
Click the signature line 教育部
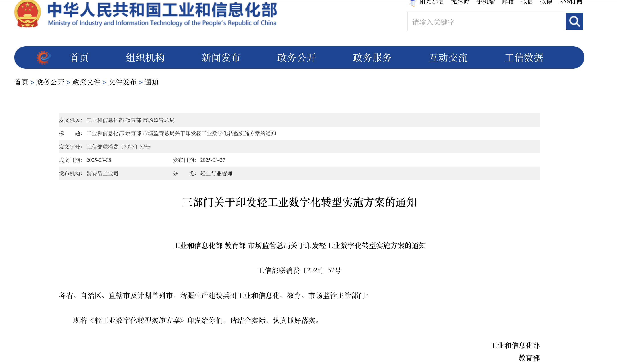529,358
